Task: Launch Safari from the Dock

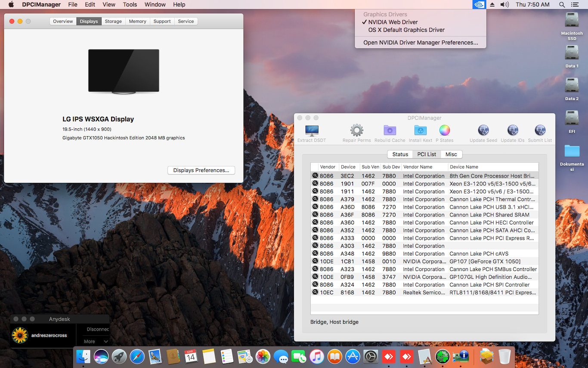Action: (x=137, y=356)
